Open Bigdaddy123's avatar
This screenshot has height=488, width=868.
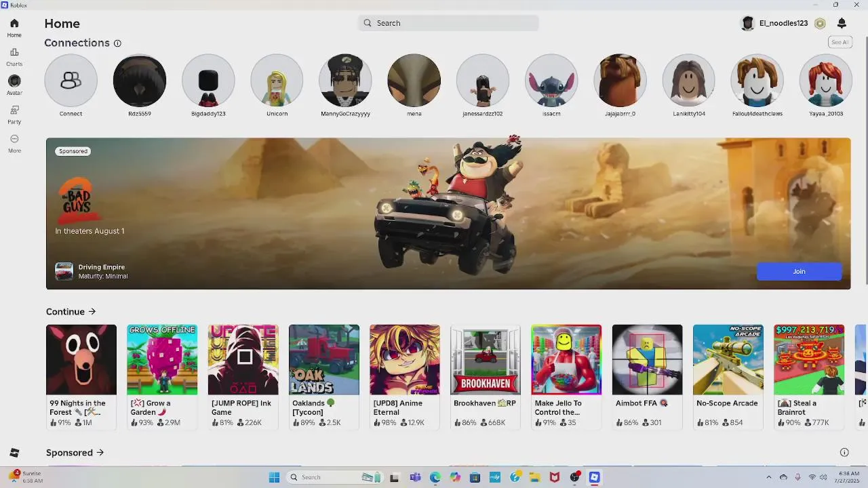coord(208,81)
